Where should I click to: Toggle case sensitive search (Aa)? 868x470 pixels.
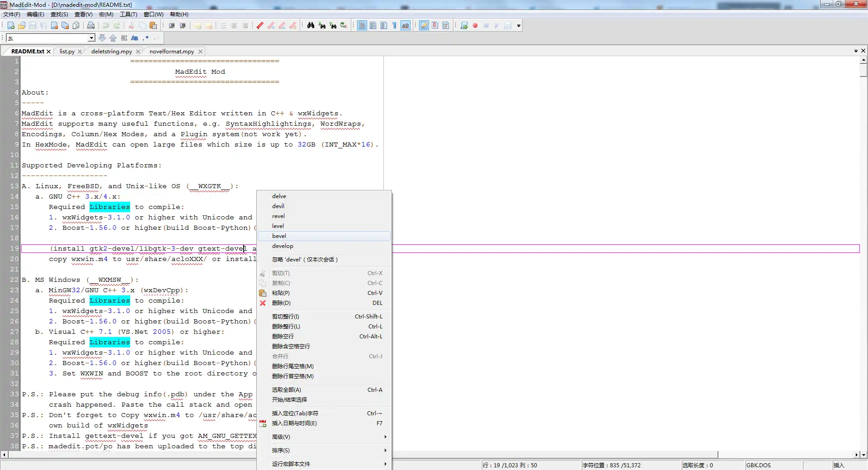[x=135, y=38]
